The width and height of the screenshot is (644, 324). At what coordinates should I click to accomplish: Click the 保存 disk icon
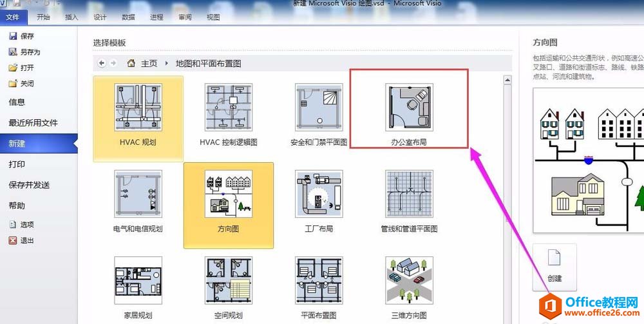13,36
